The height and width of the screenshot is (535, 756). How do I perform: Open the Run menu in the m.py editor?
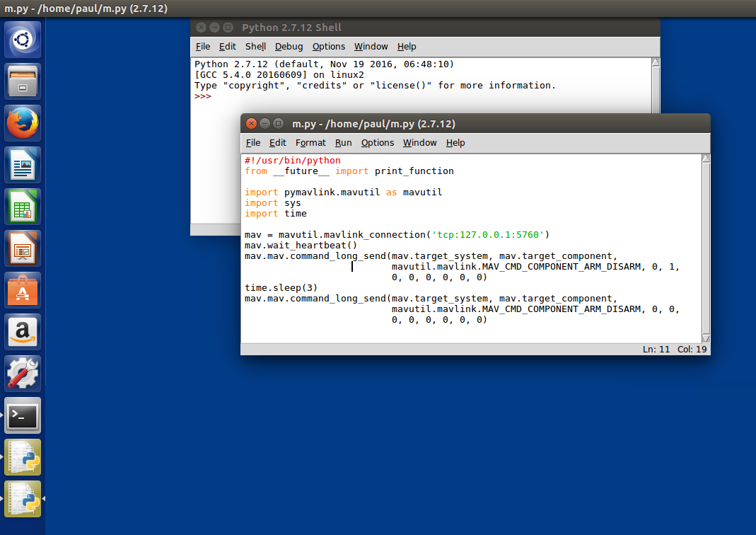point(343,143)
